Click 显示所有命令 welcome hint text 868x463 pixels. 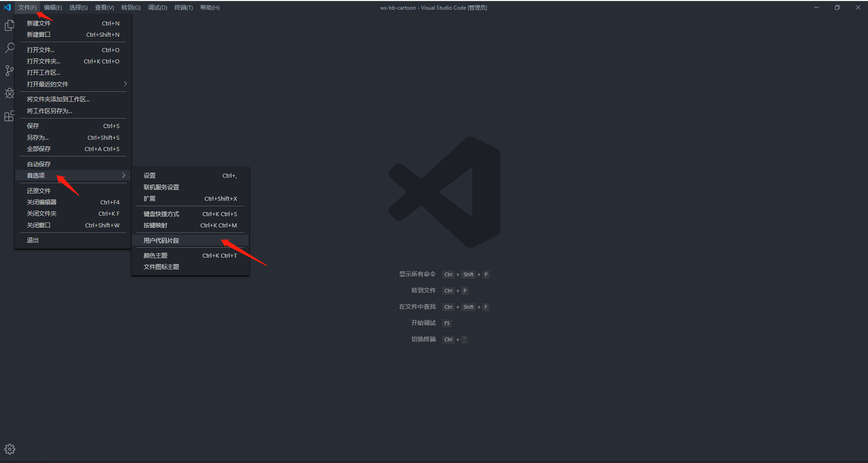pyautogui.click(x=417, y=274)
